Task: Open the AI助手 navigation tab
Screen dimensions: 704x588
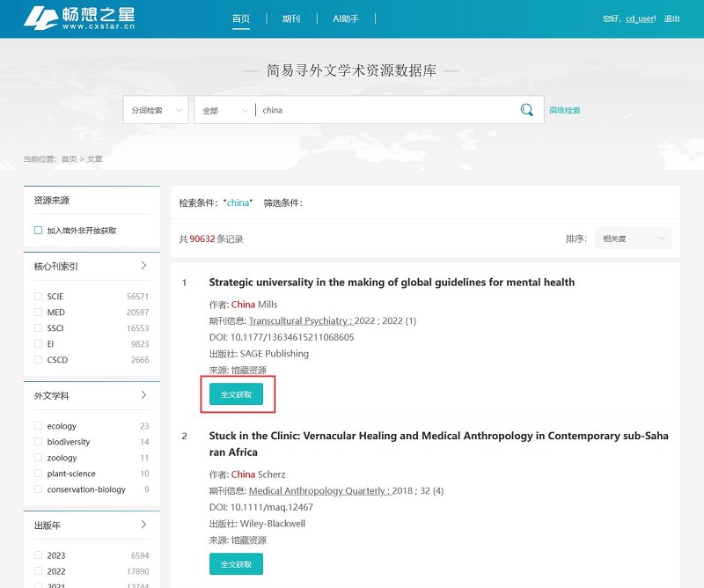Action: click(346, 18)
